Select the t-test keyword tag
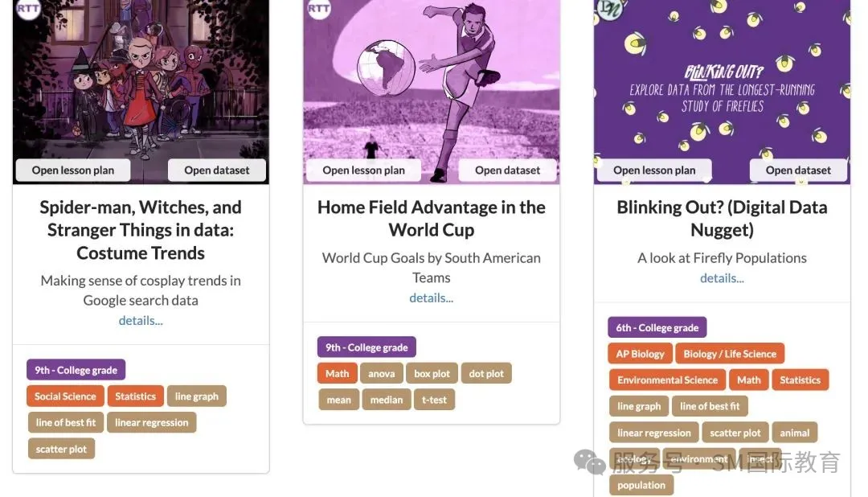Image resolution: width=868 pixels, height=497 pixels. (x=434, y=400)
